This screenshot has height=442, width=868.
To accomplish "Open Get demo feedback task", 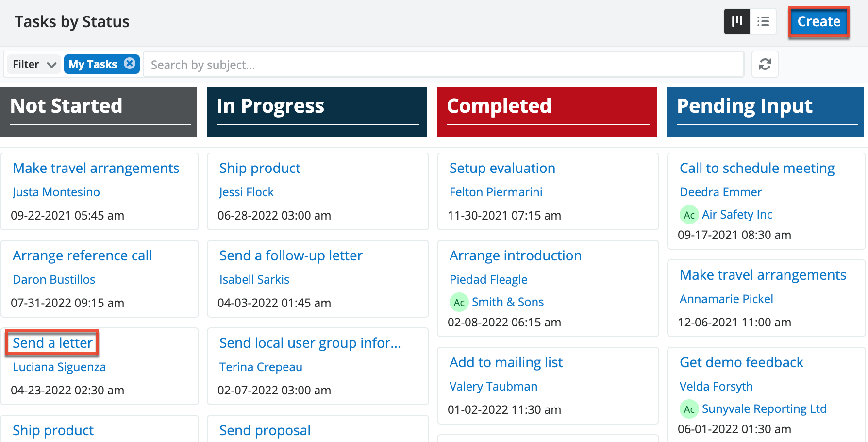I will 741,362.
